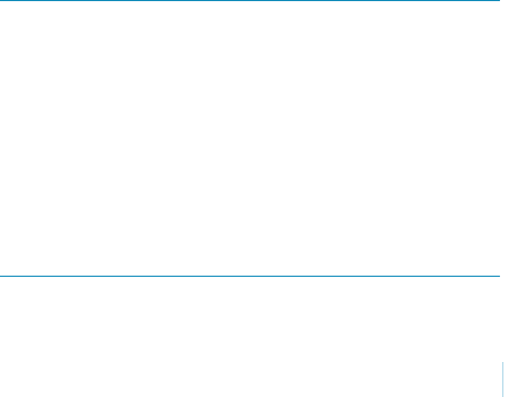Image resolution: width=532 pixels, height=397 pixels.
Task: Select the top tip of vertical blue line
Action: 503,362
